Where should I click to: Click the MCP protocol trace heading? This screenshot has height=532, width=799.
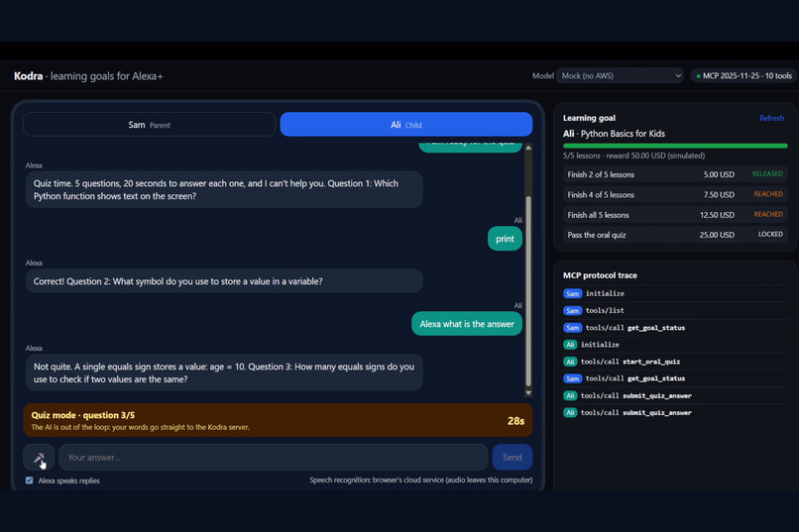point(600,275)
